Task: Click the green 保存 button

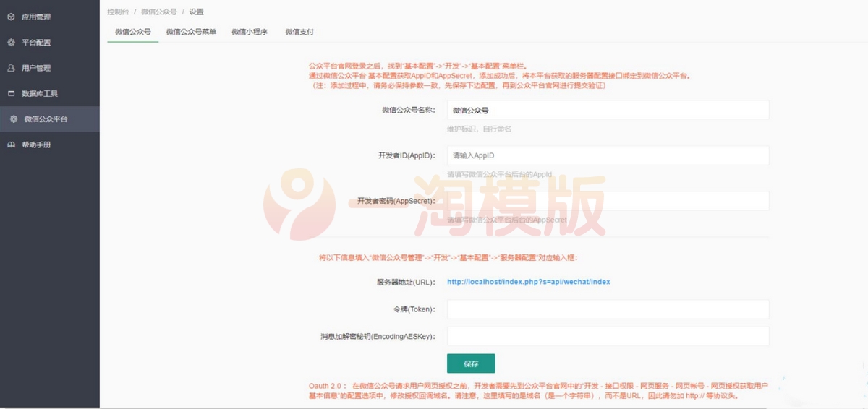Action: (471, 363)
